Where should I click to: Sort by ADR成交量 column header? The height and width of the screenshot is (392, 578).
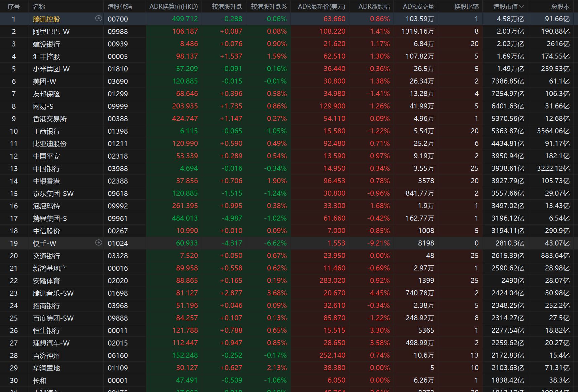pos(418,7)
